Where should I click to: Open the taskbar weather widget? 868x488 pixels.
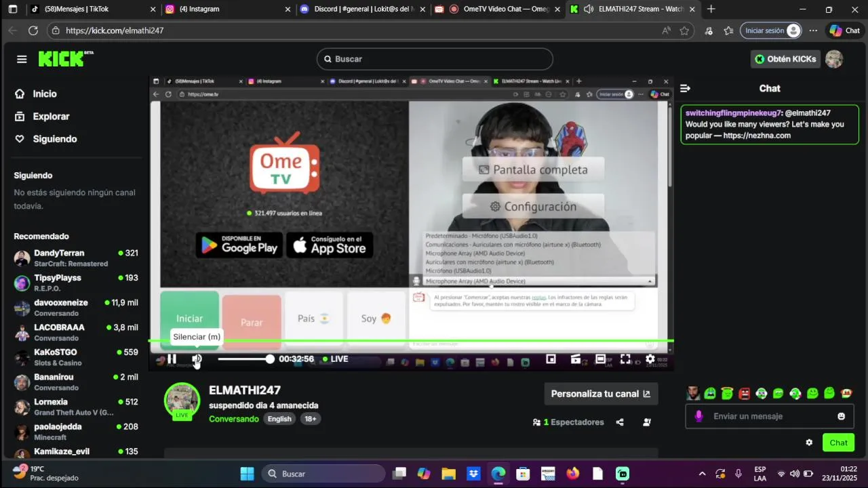(46, 473)
